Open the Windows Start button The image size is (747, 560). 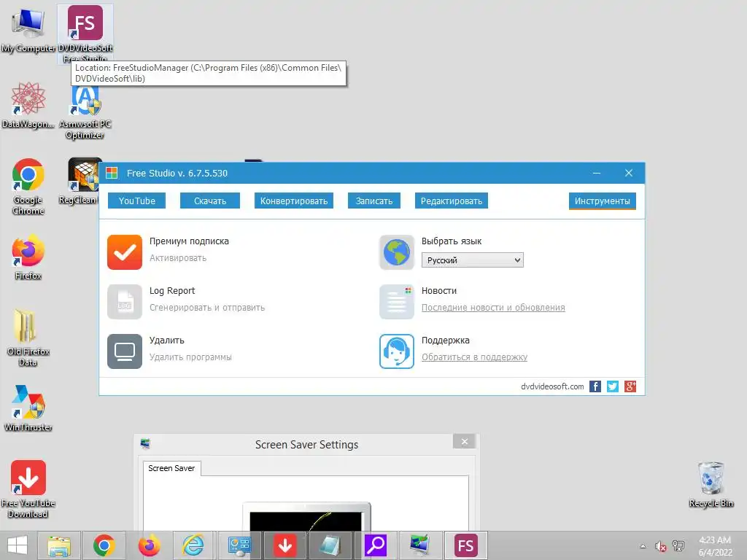(18, 545)
